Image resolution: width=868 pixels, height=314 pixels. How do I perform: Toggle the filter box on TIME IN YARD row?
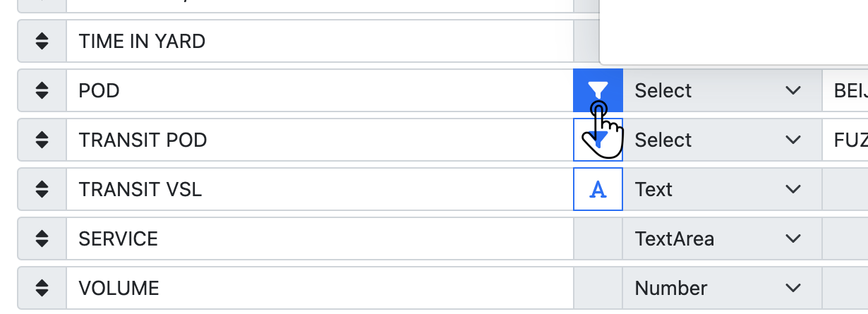pyautogui.click(x=586, y=41)
